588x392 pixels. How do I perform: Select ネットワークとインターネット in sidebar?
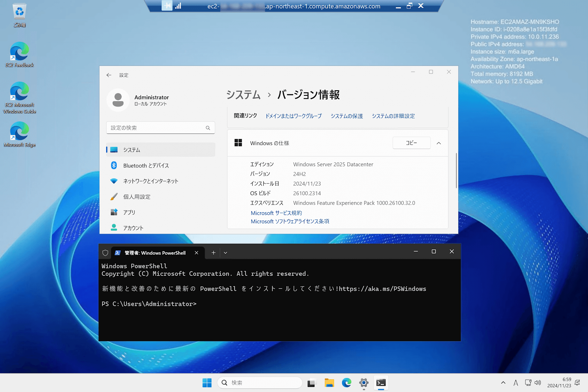click(161, 181)
